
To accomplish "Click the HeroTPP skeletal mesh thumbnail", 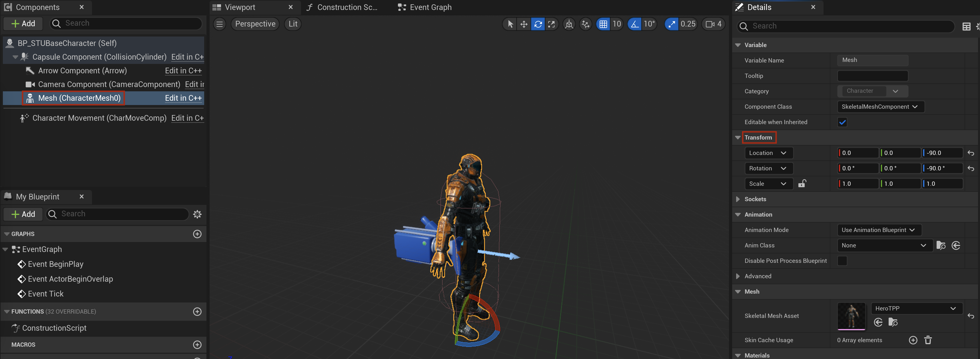I will click(x=852, y=316).
